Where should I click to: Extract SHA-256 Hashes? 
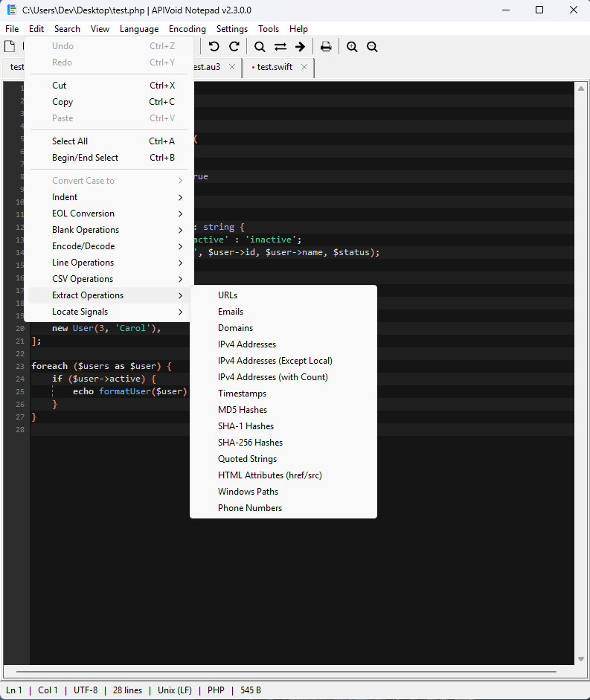pyautogui.click(x=283, y=443)
